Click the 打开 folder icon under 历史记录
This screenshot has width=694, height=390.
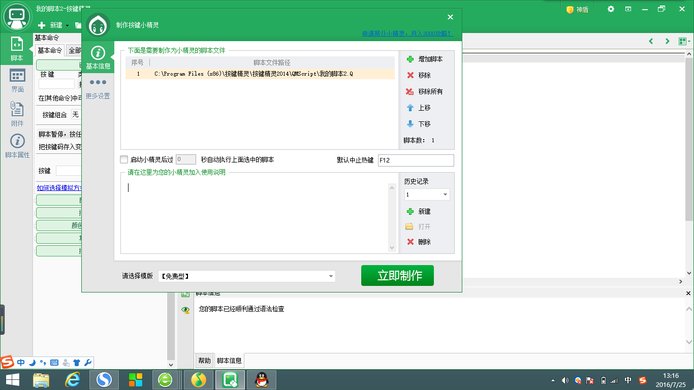click(409, 227)
